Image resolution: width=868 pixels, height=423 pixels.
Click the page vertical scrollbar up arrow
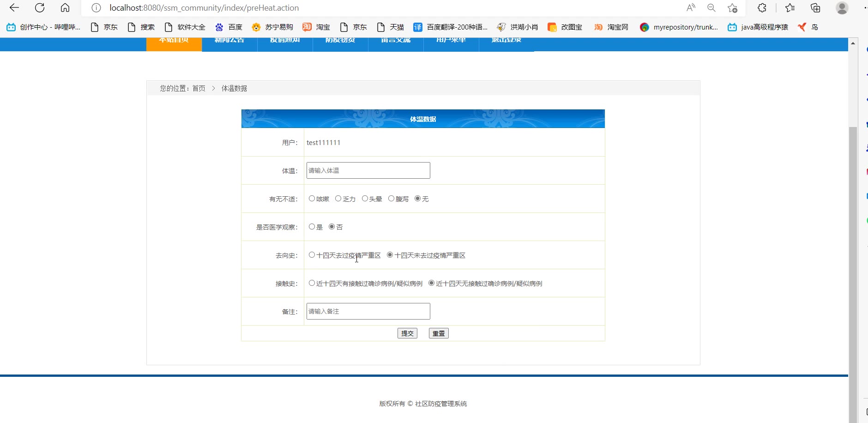[853, 43]
